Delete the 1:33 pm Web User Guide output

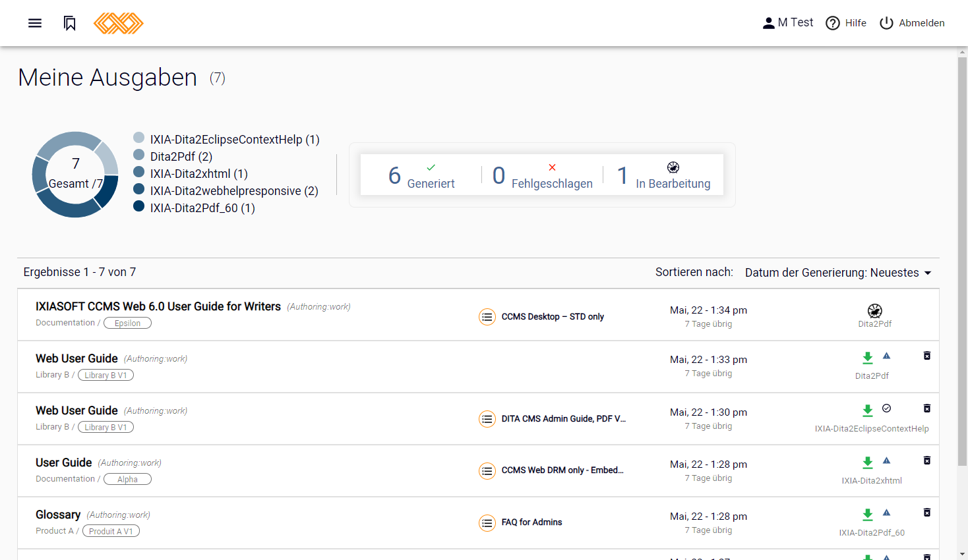pyautogui.click(x=927, y=356)
